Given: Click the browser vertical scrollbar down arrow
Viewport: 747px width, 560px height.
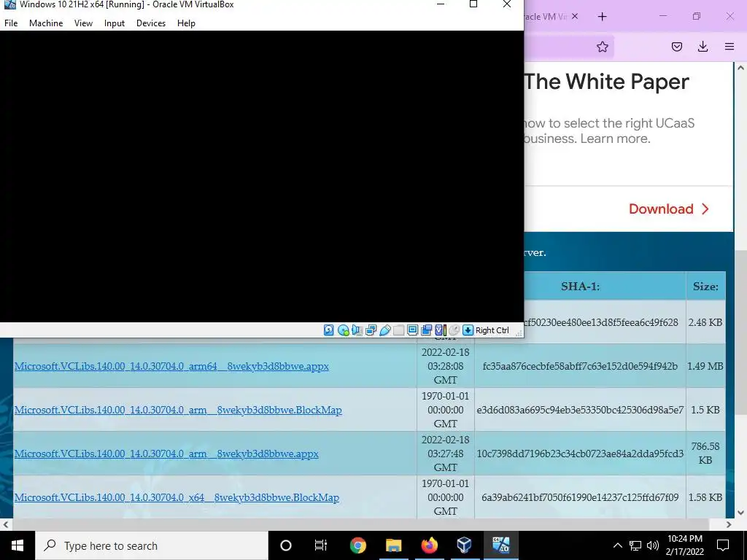Looking at the screenshot, I should pyautogui.click(x=741, y=513).
